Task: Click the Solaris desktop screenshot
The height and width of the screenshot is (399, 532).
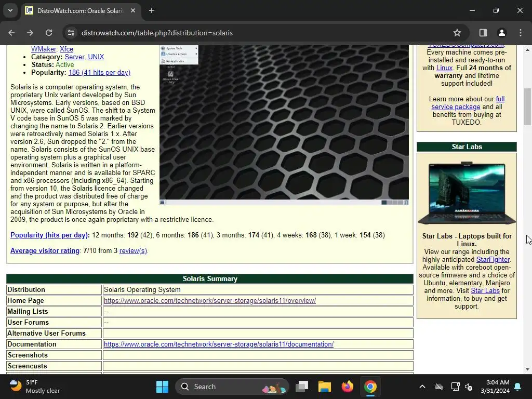Action: [x=284, y=125]
